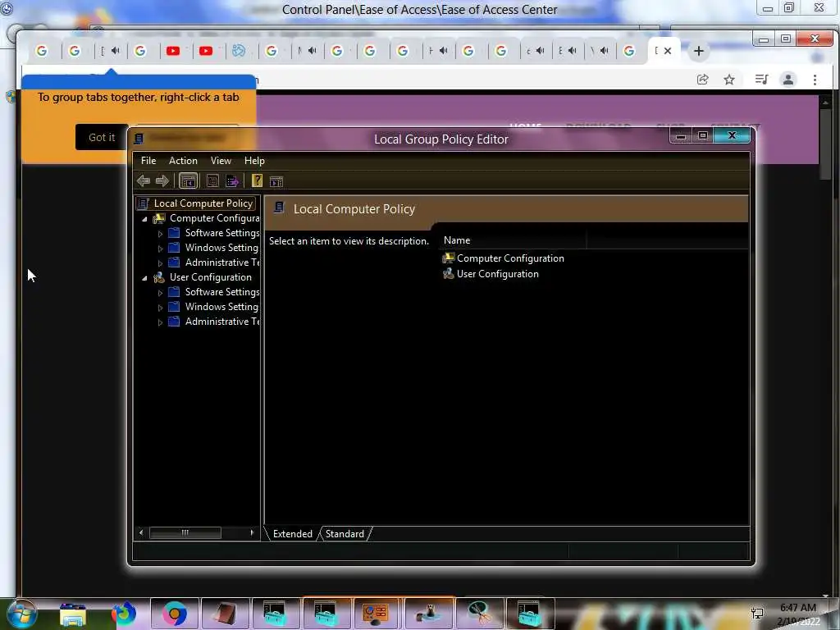Expand Software Settings under User Configuration
Image resolution: width=840 pixels, height=630 pixels.
click(160, 293)
